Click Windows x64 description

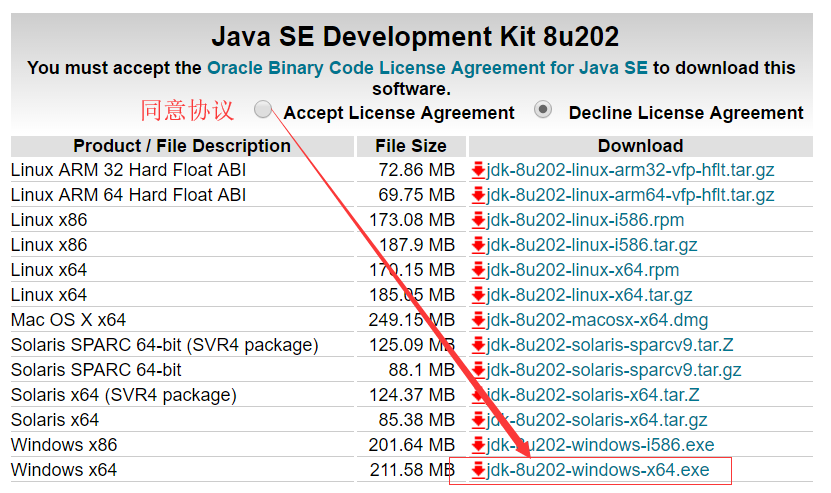point(64,470)
